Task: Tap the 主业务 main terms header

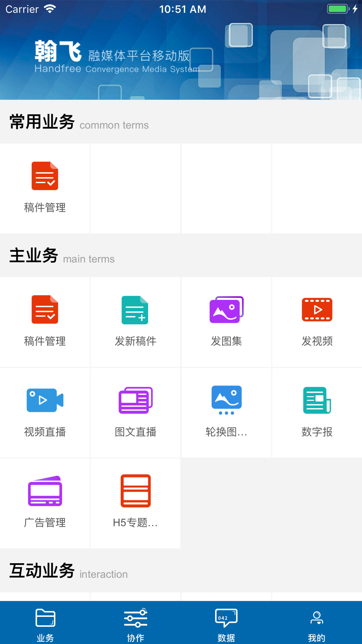Action: click(x=34, y=256)
